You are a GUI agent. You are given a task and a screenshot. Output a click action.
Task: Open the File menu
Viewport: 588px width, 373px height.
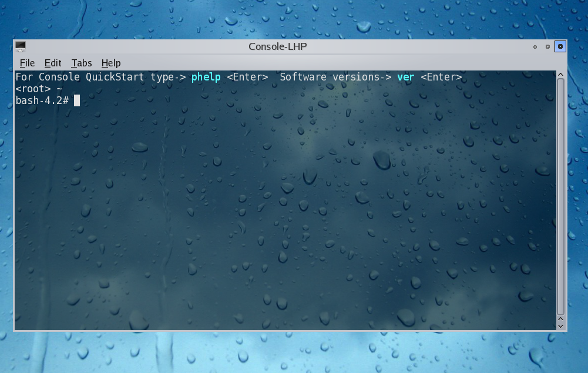[x=27, y=63]
